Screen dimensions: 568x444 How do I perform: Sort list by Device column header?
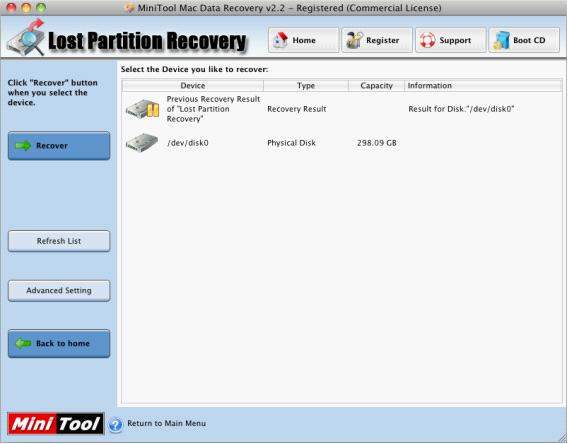coord(193,85)
